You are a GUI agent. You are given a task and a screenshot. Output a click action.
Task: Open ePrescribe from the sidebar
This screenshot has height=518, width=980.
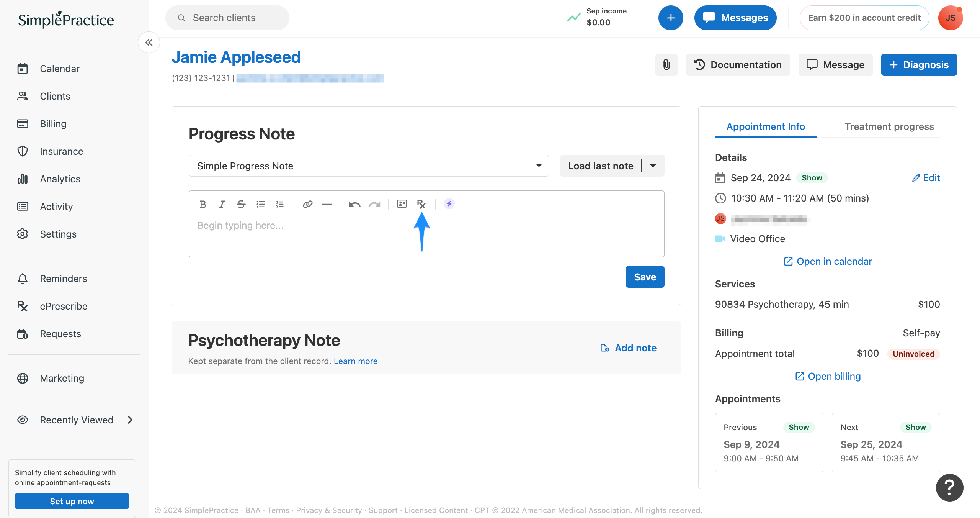pos(63,306)
